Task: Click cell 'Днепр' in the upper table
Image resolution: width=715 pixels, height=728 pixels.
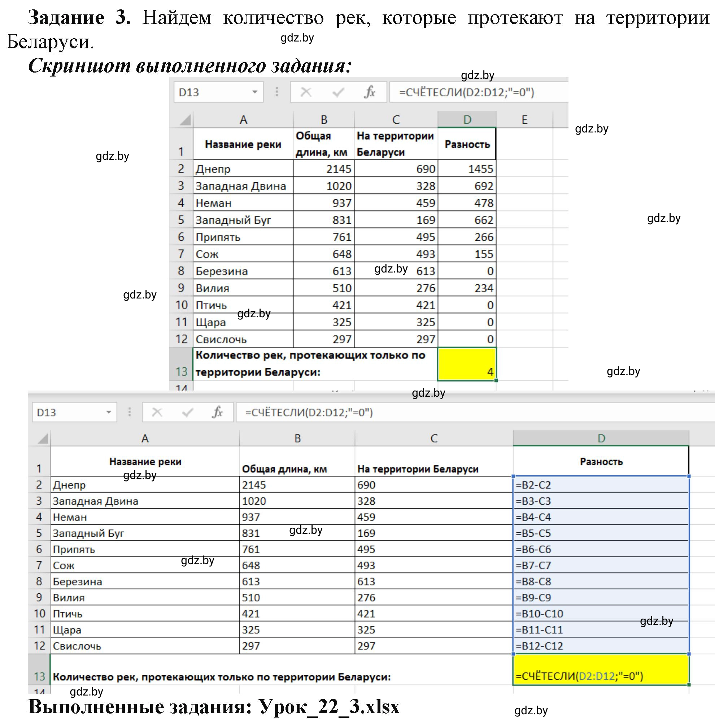Action: [x=243, y=169]
